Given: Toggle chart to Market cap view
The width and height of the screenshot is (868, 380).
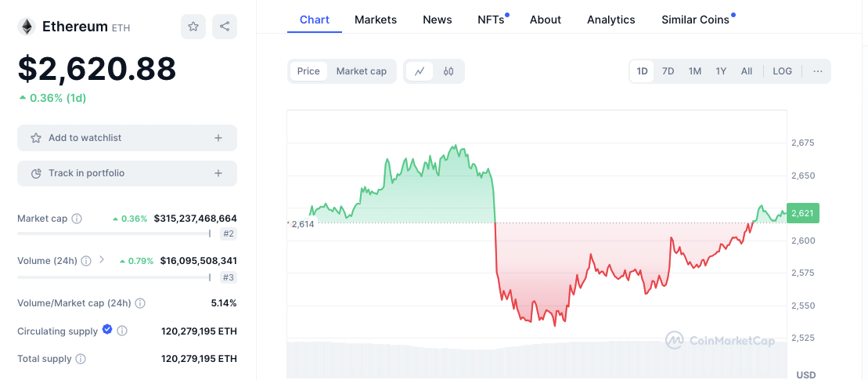Looking at the screenshot, I should pyautogui.click(x=362, y=71).
